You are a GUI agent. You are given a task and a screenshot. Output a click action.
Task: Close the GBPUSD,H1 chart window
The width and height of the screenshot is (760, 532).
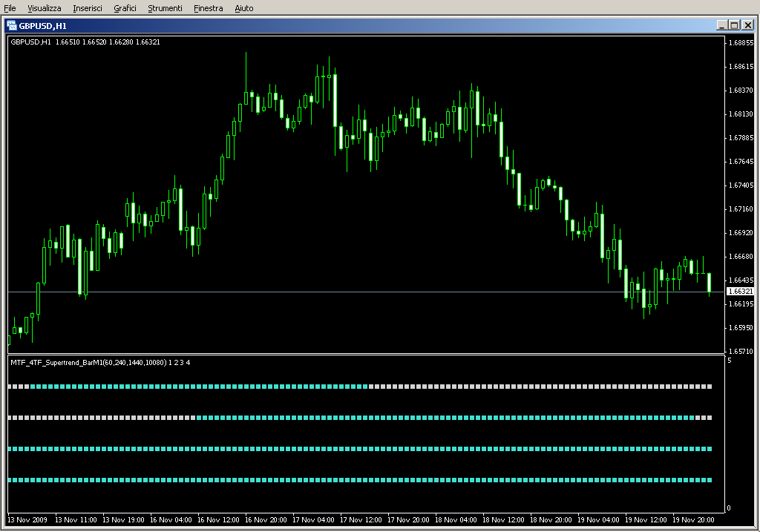[748, 25]
